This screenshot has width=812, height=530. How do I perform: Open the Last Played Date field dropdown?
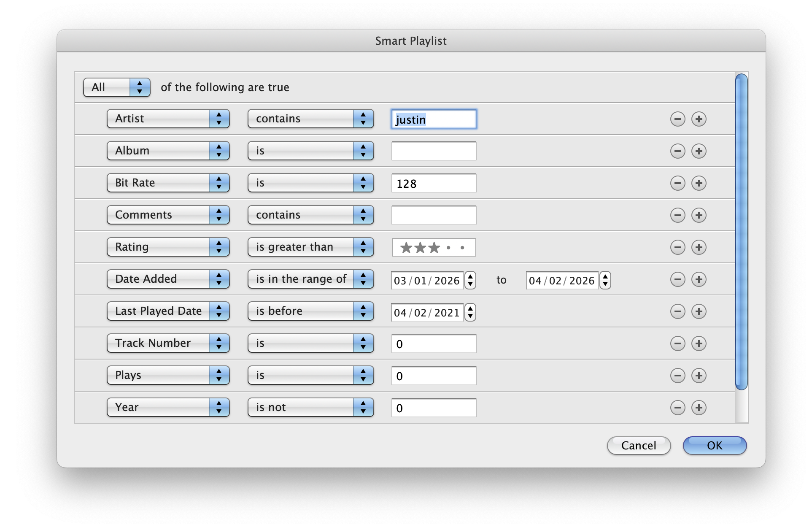click(x=168, y=311)
